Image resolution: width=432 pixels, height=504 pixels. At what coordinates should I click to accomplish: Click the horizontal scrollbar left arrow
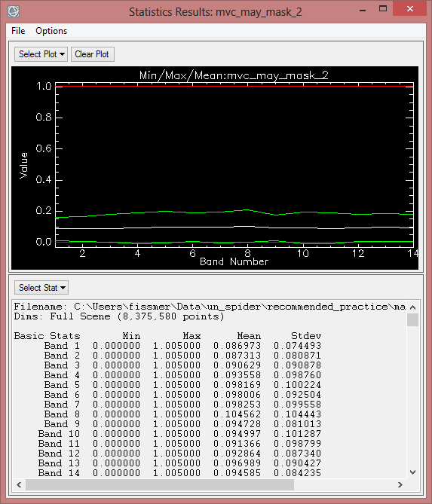19,484
